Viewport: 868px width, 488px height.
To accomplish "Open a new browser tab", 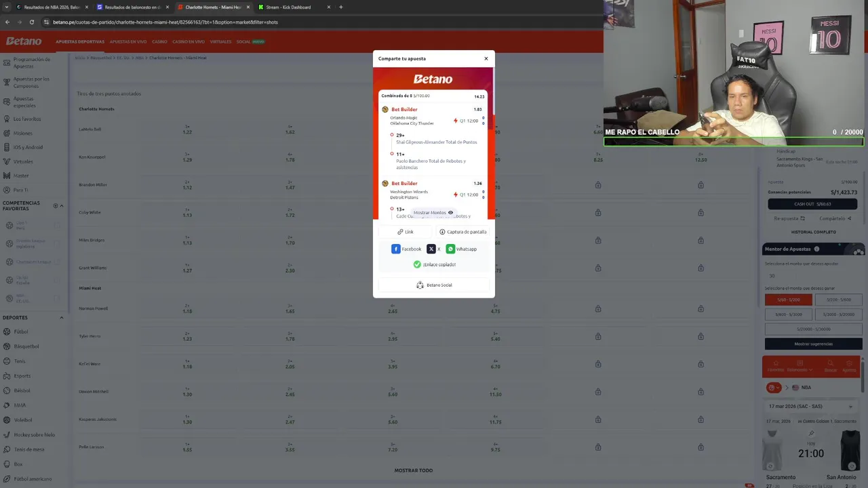I will 340,7.
